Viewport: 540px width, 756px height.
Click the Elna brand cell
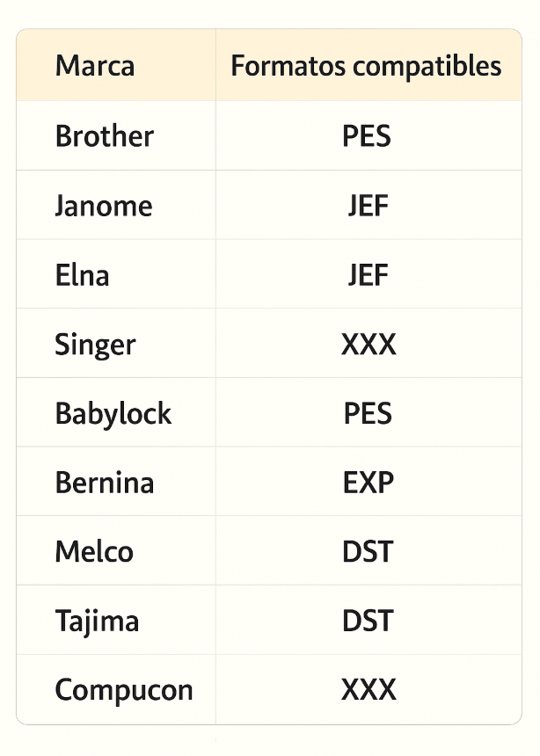[82, 275]
